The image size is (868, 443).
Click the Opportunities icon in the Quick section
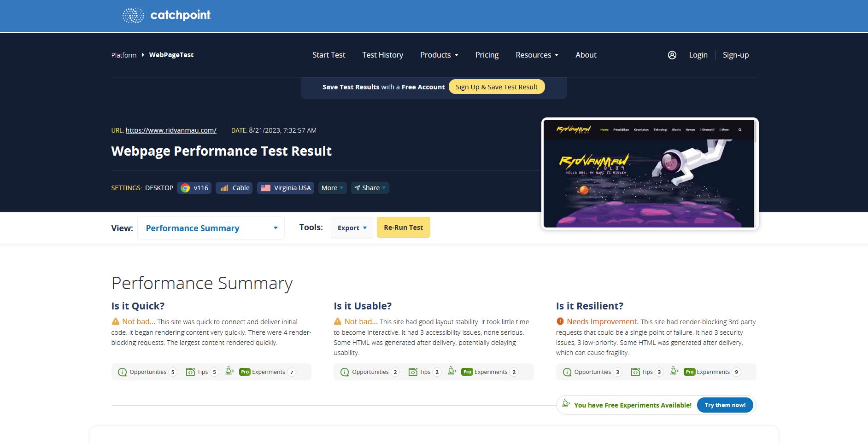click(x=122, y=372)
